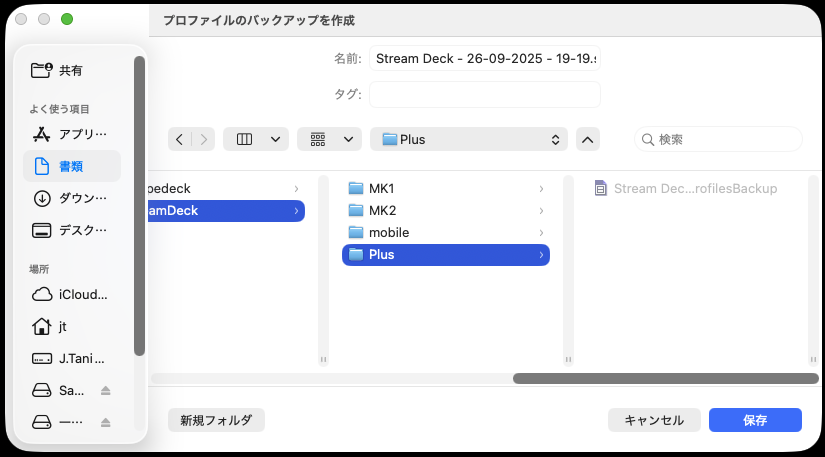Click second column resize handle
The height and width of the screenshot is (457, 825).
(568, 360)
